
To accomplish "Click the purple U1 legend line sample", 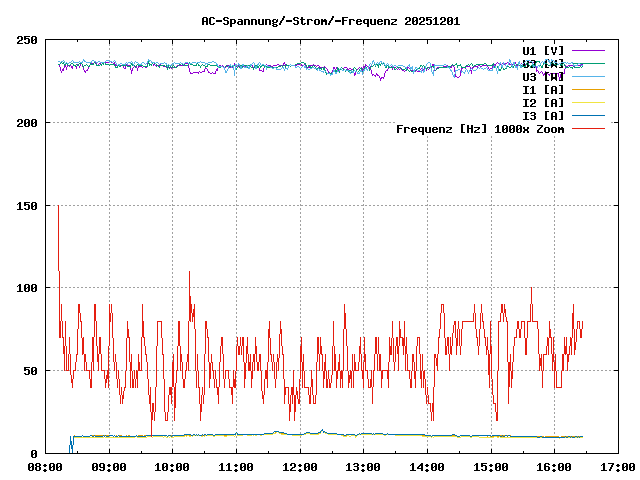I will click(x=588, y=50).
